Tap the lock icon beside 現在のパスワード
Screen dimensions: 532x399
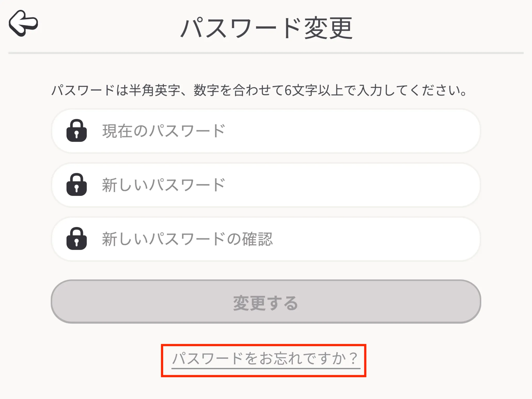[x=76, y=131]
